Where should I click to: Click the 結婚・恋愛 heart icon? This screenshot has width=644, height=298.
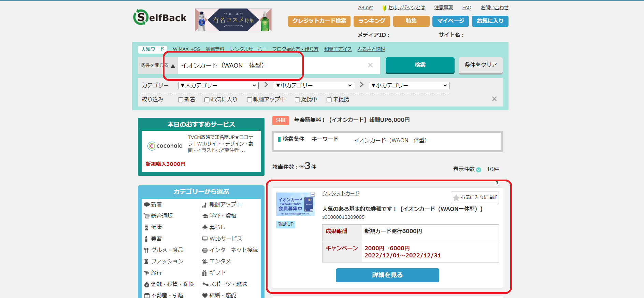coord(205,295)
